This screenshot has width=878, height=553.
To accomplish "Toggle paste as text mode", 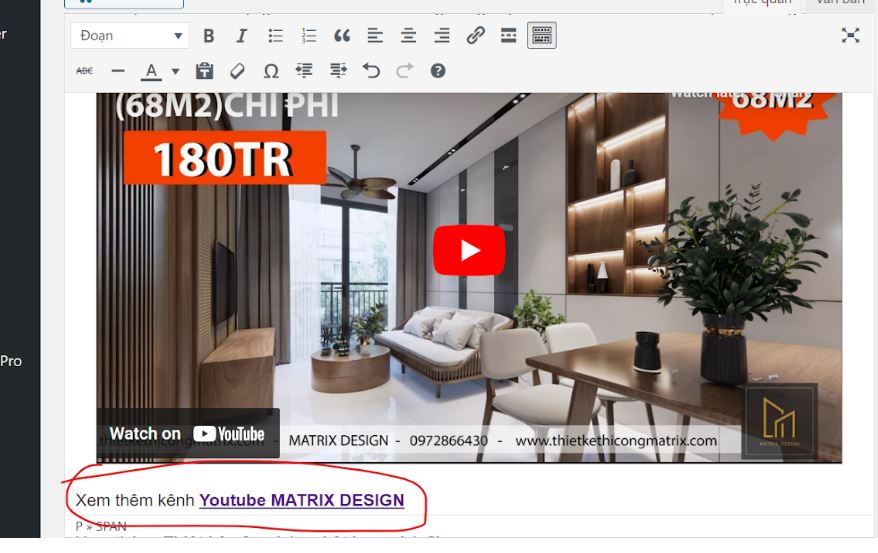I will [x=204, y=71].
